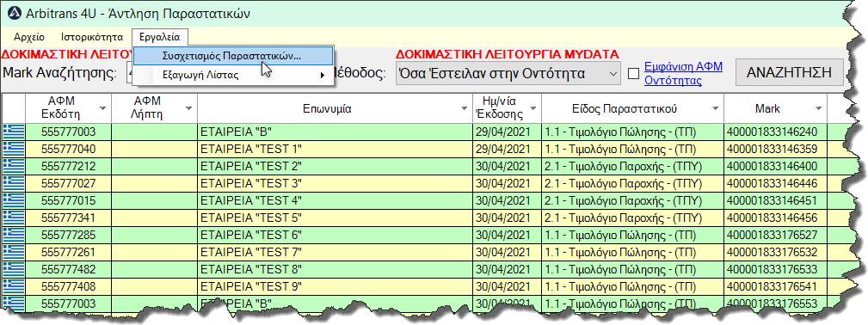This screenshot has width=868, height=325.
Task: Open filter arrow on ΑΦΜ Εκδότη column
Action: [x=102, y=108]
